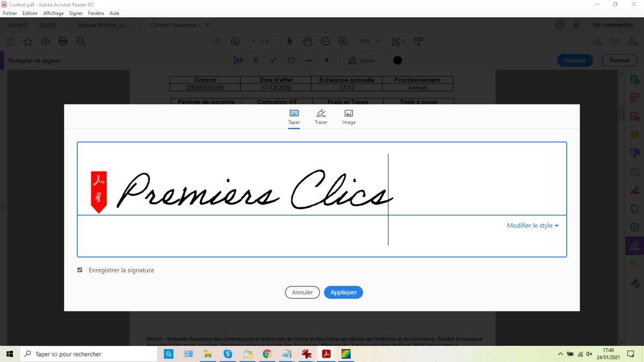This screenshot has height=362, width=644.
Task: Open the Signer menu
Action: coord(76,13)
